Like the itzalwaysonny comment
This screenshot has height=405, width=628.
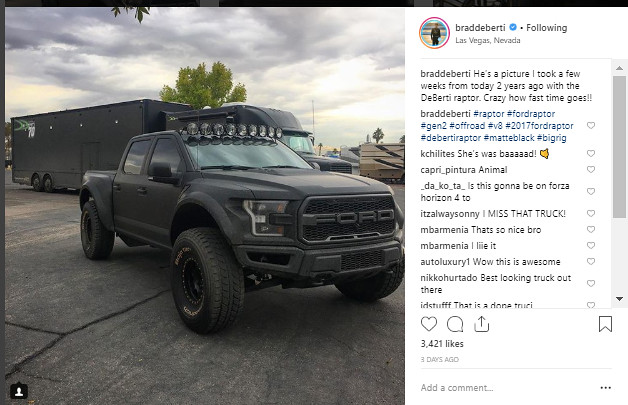tap(591, 214)
